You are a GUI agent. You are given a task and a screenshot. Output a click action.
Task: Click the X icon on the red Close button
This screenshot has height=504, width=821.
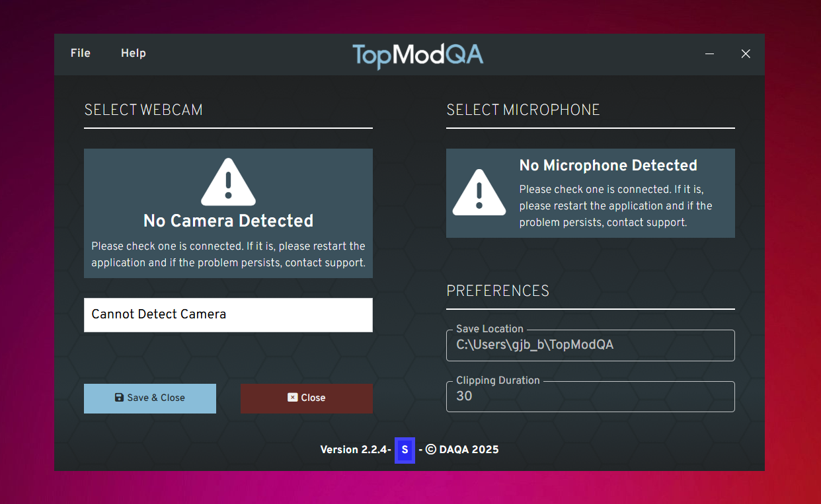tap(292, 398)
